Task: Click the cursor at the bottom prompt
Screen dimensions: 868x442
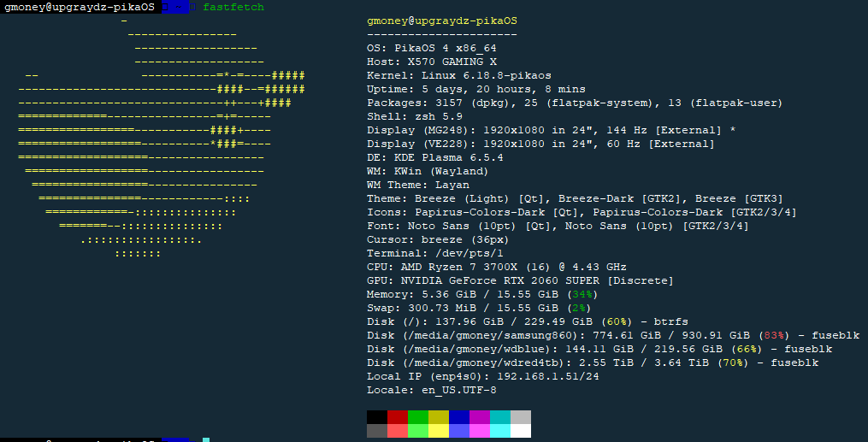Action: tap(206, 439)
